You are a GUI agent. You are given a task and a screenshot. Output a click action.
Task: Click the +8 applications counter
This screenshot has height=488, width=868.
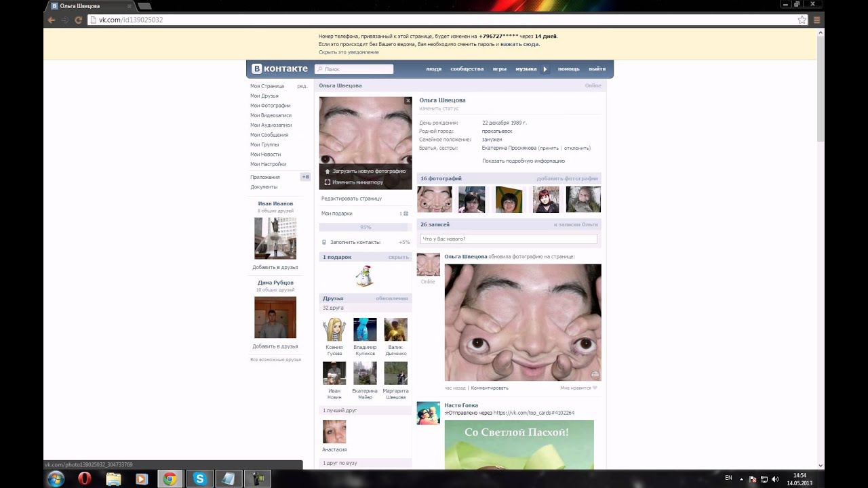coord(305,177)
